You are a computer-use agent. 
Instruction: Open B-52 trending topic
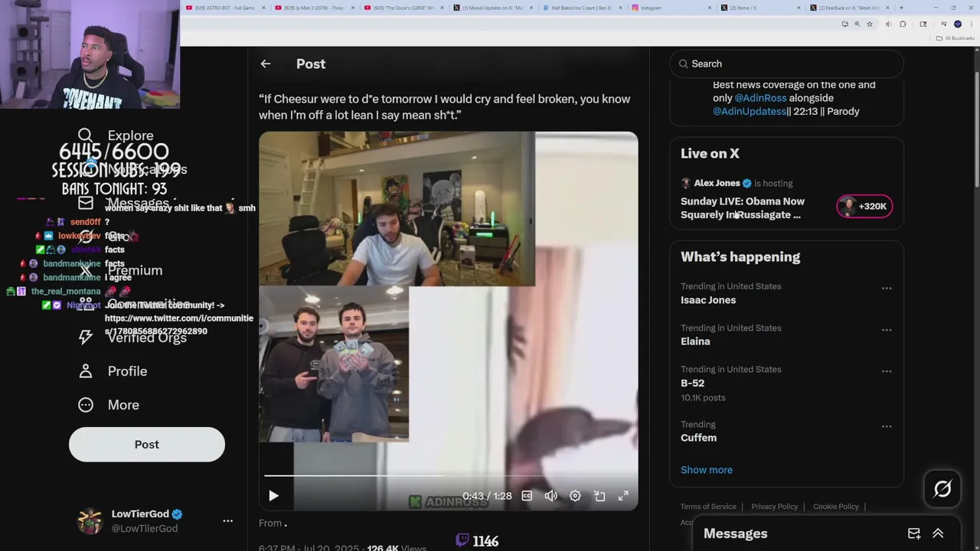click(x=692, y=383)
